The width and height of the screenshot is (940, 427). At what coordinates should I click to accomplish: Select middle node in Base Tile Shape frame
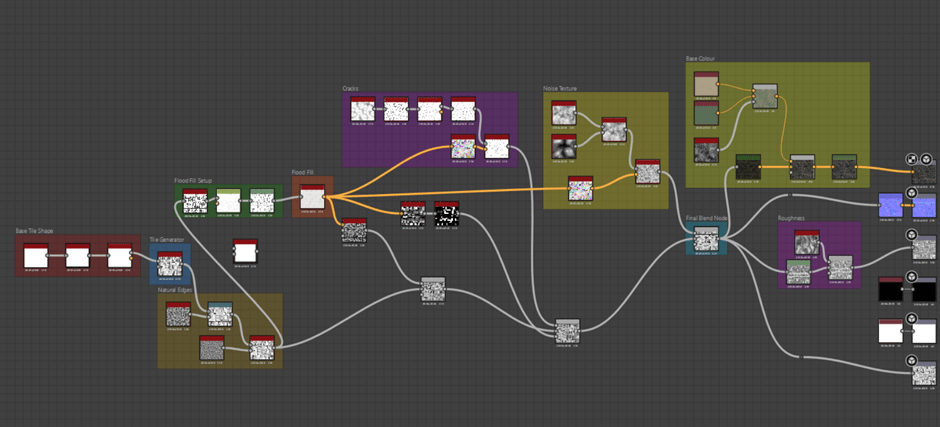coord(77,256)
